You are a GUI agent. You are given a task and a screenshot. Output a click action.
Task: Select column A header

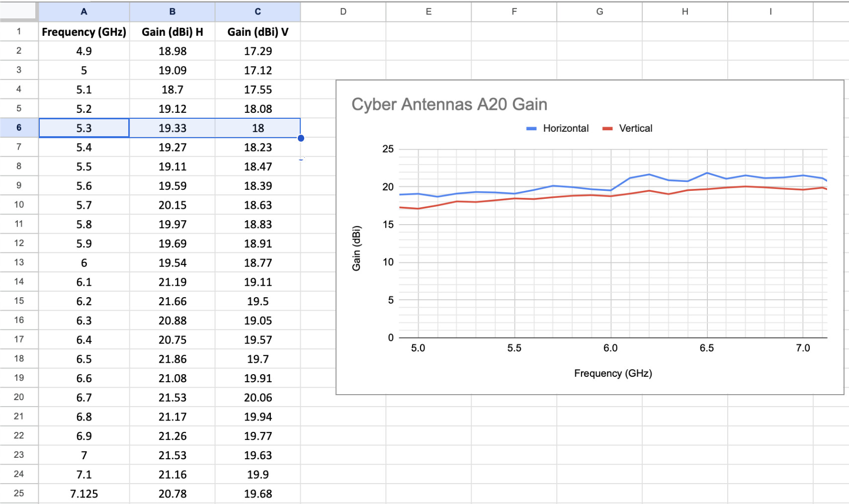(84, 11)
